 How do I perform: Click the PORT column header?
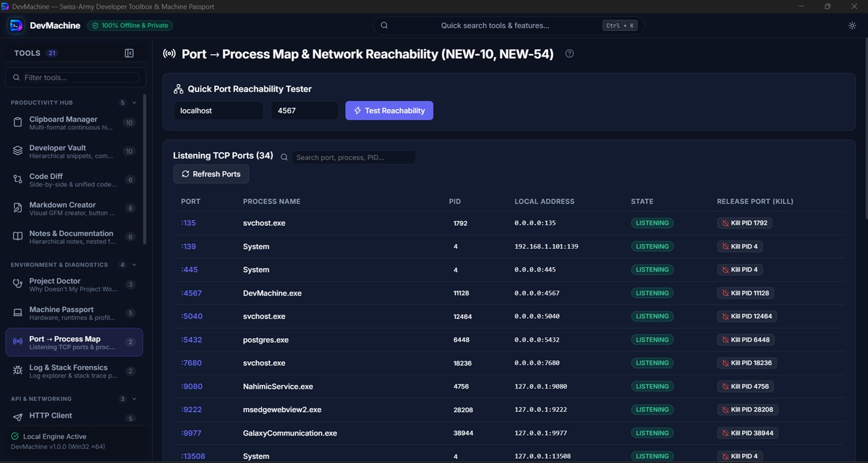pyautogui.click(x=190, y=202)
